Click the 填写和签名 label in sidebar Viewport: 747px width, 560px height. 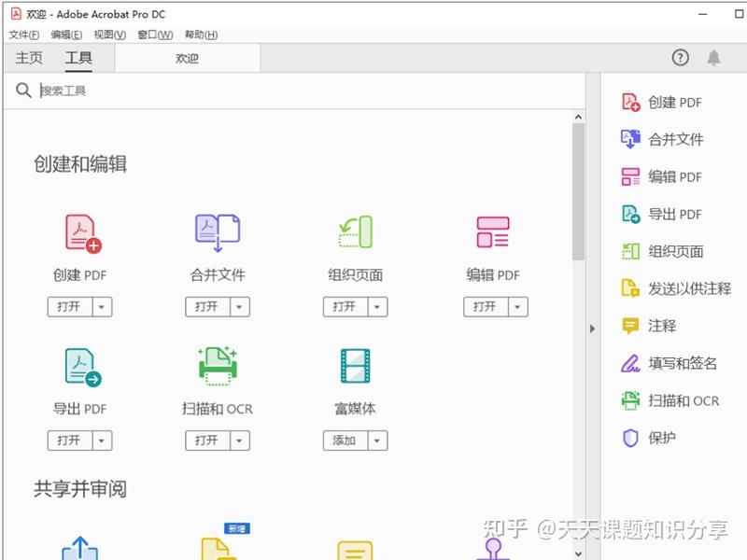[683, 363]
